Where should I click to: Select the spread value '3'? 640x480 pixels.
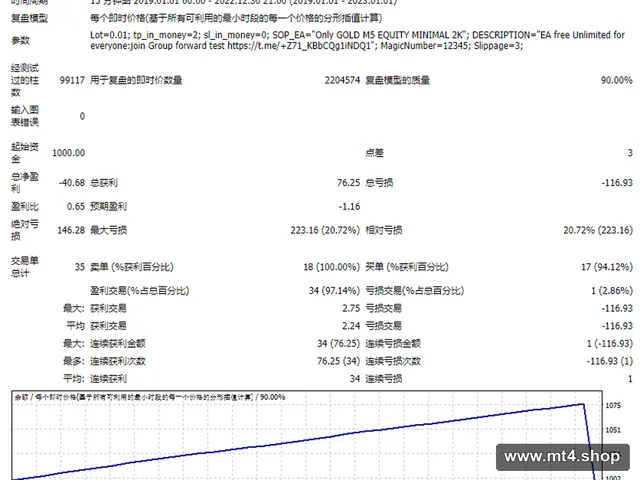(x=630, y=153)
